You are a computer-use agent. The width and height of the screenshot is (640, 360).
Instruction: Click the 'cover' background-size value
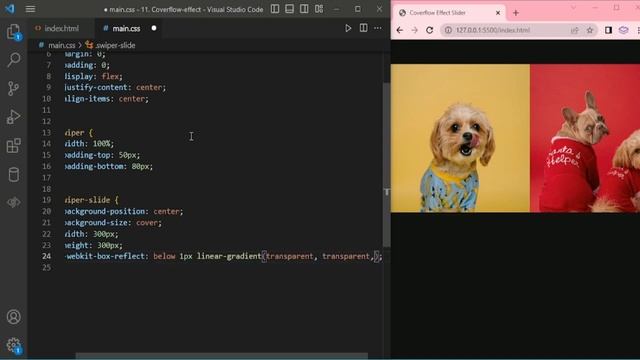click(147, 222)
